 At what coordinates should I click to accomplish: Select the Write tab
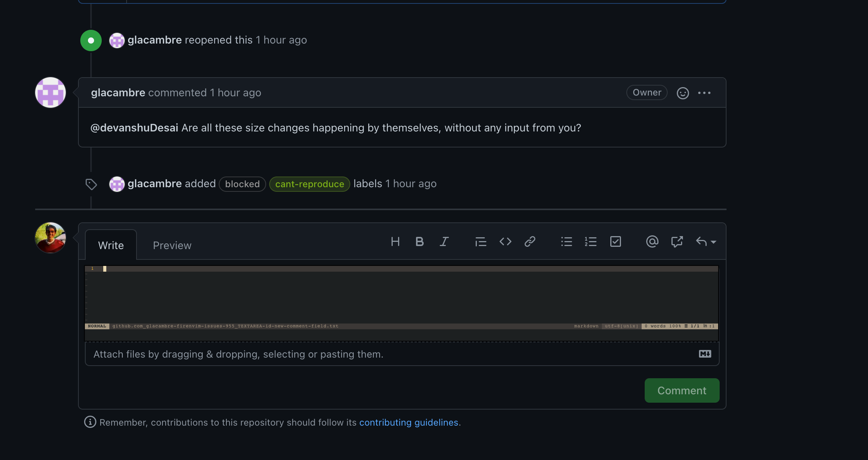click(111, 245)
